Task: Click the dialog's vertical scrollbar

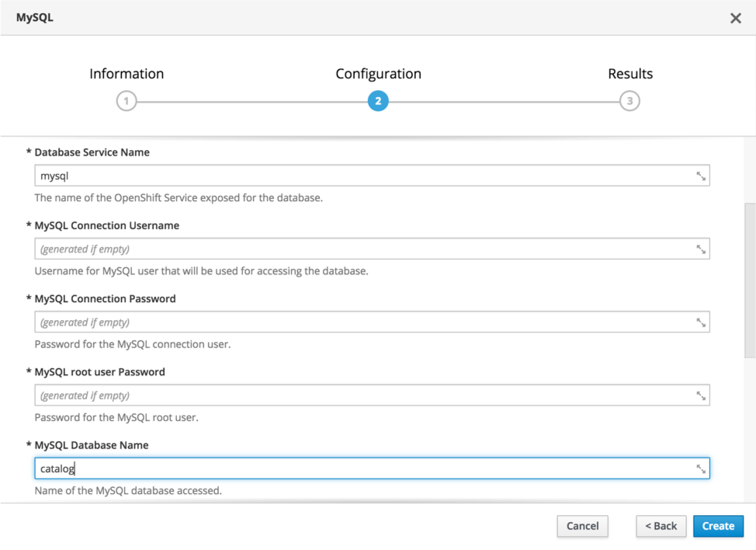Action: pyautogui.click(x=750, y=280)
